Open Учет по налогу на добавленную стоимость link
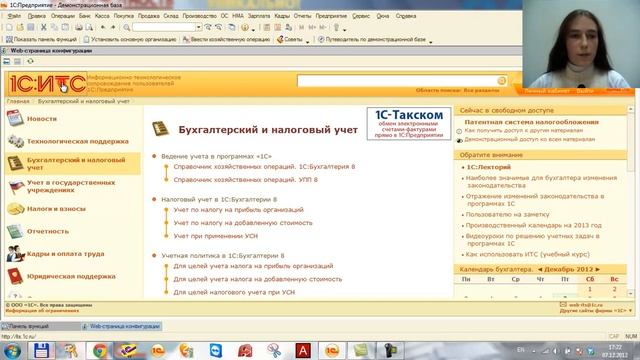This screenshot has width=640, height=360. 243,223
